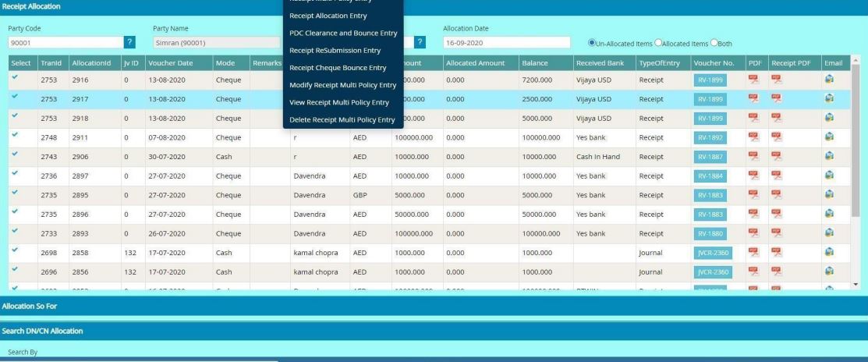Click Email icon in RV-1887 row
Viewport: 868px width, 362px height.
coord(829,156)
